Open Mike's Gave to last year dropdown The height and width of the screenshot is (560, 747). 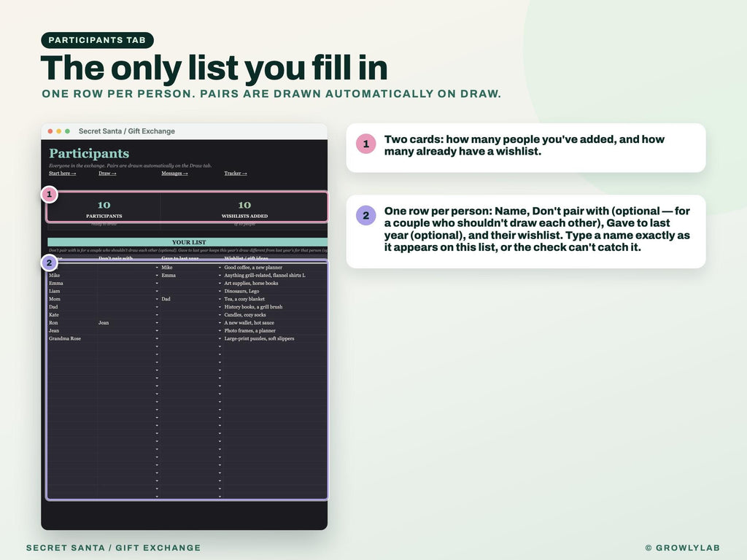pos(220,275)
